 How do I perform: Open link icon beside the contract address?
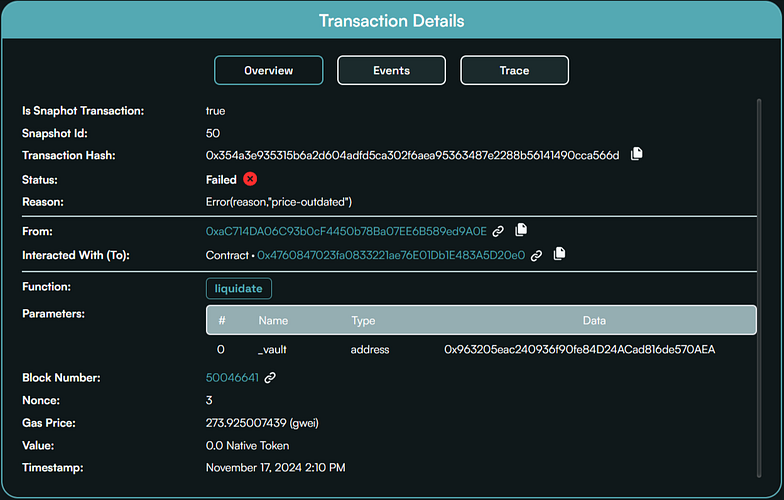pyautogui.click(x=536, y=256)
